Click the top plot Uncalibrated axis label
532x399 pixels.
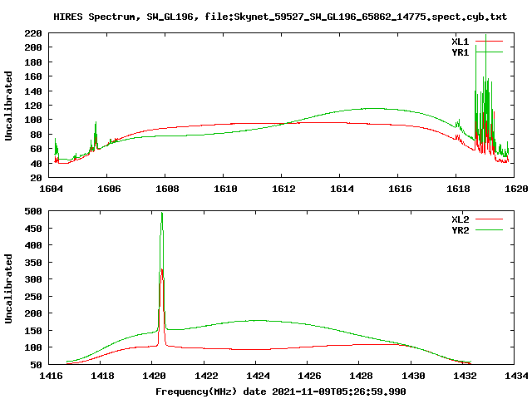(x=8, y=106)
